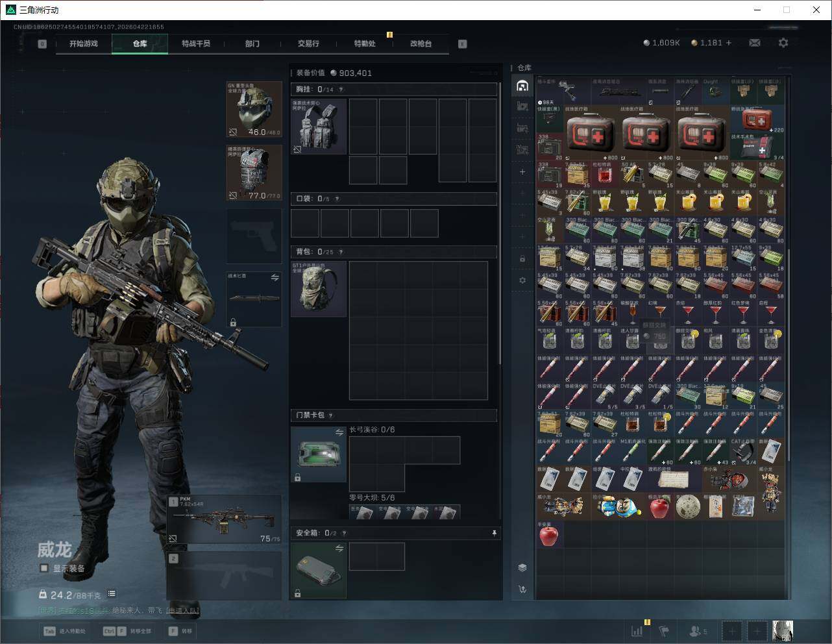Screen dimensions: 832x644
Task: Click the help icon next to 门禁卡包
Action: 331,415
